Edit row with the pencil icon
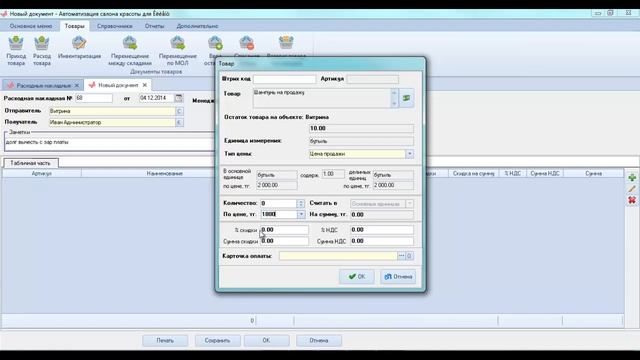This screenshot has height=360, width=640. [632, 189]
